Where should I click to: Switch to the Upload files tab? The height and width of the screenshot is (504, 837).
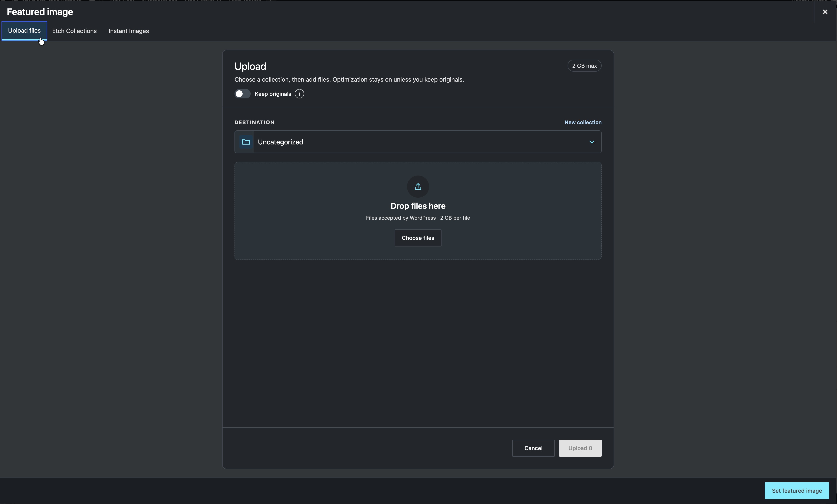24,31
